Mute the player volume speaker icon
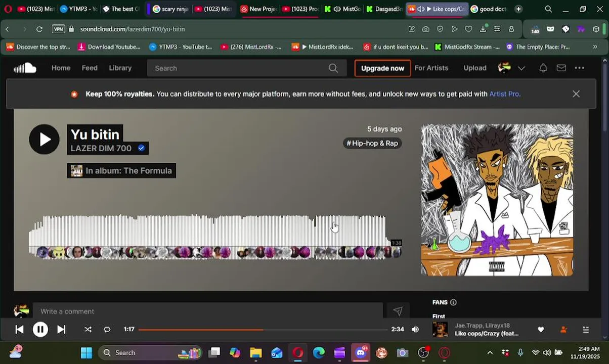 tap(415, 330)
